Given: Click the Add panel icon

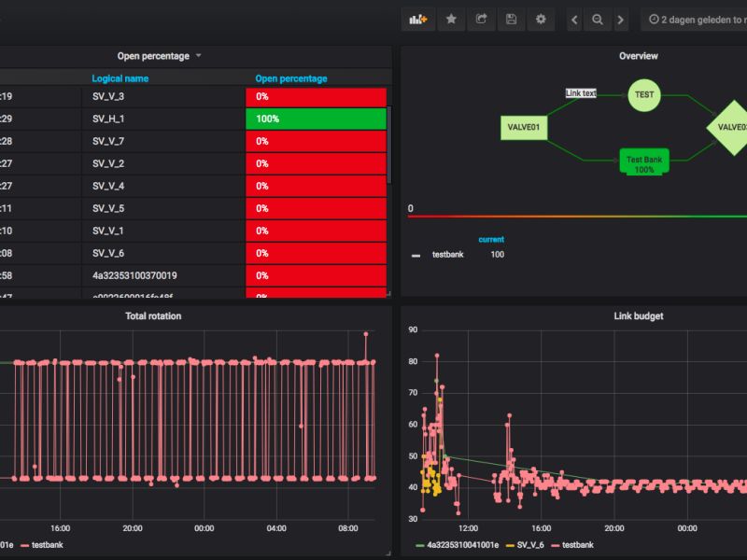Looking at the screenshot, I should (418, 19).
